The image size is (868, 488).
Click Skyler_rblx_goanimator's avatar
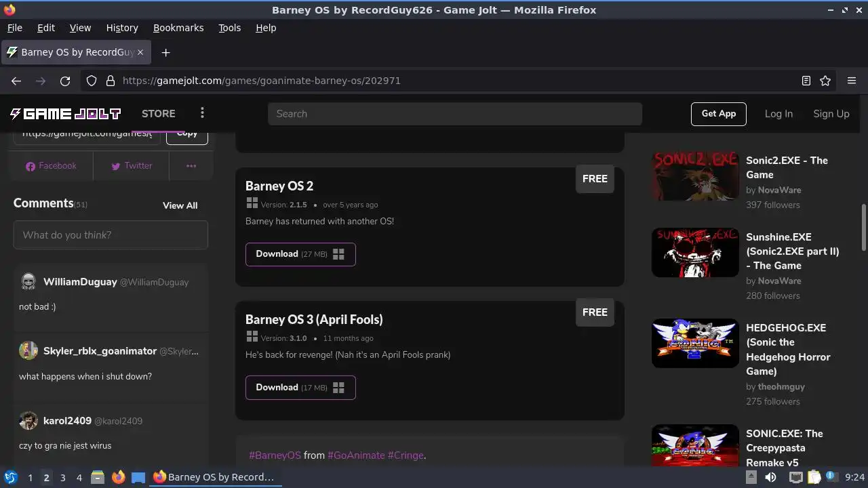point(28,350)
